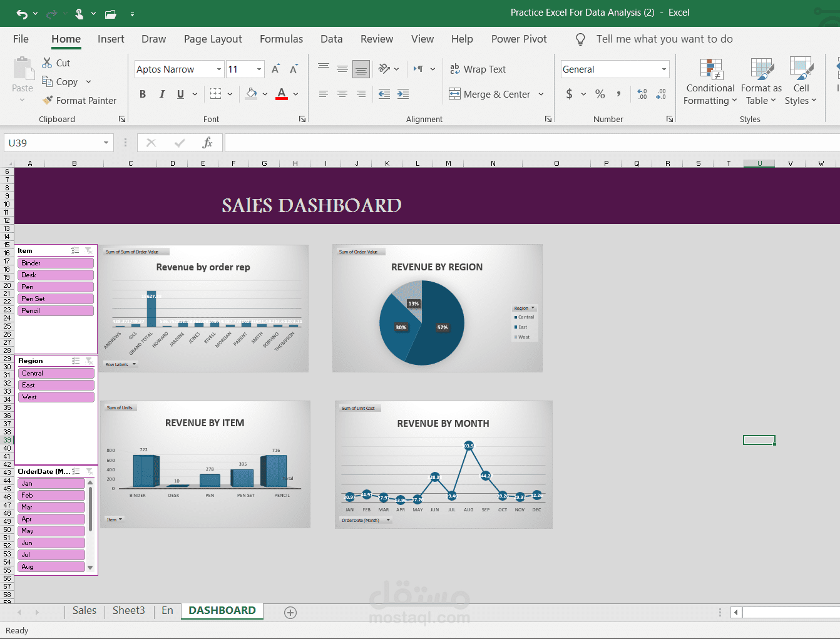Click the Merge & Center icon
This screenshot has width=840, height=639.
coord(454,94)
